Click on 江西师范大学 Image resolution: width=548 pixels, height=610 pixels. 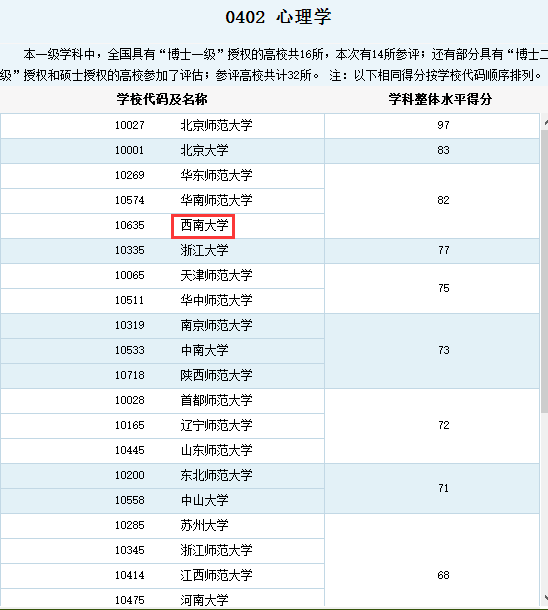pos(216,575)
